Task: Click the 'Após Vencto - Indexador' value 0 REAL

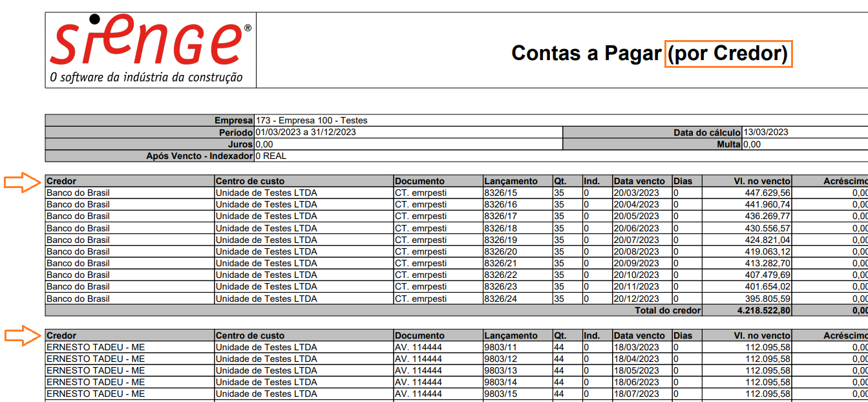Action: [271, 156]
